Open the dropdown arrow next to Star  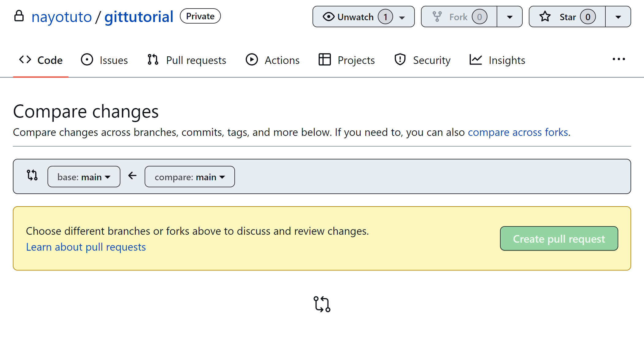[x=618, y=17]
